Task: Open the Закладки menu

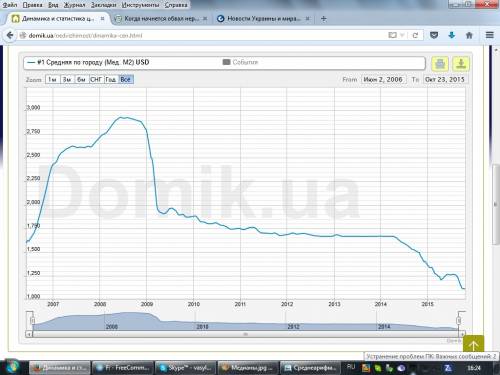Action: [x=104, y=5]
